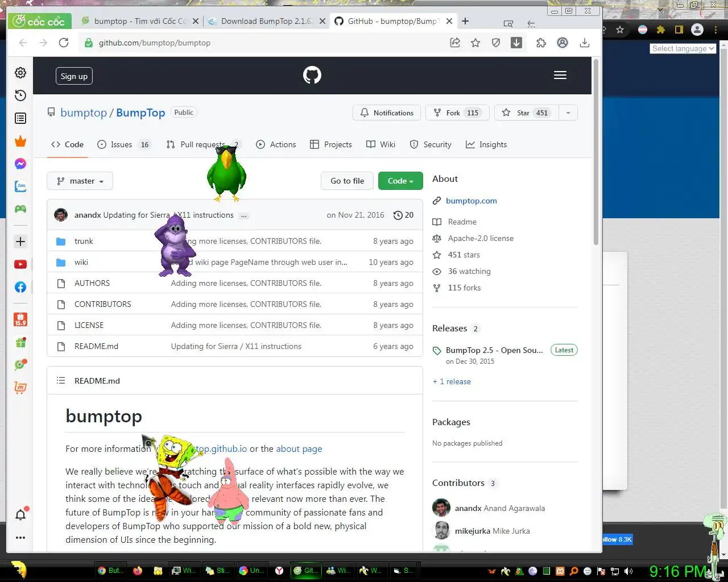Open the Yandex browser taskbar icon
This screenshot has height=582, width=728.
[279, 571]
